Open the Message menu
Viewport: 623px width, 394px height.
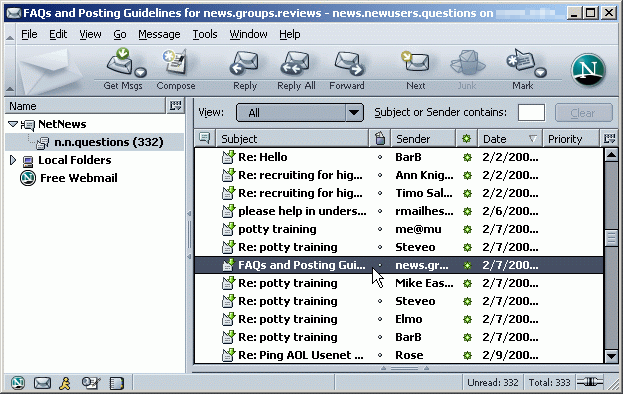(x=159, y=35)
